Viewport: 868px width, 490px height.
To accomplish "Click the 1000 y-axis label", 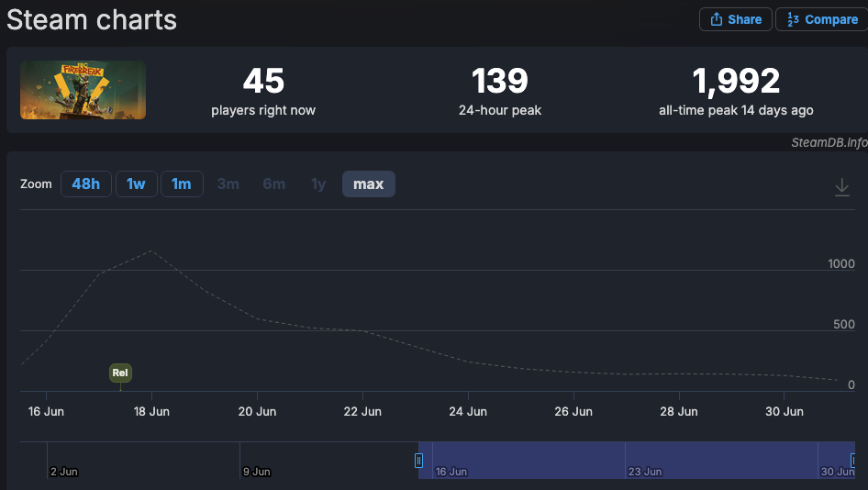I will click(x=841, y=263).
